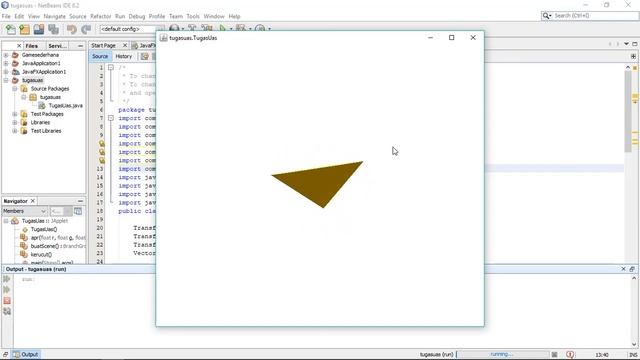The image size is (640, 360).
Task: Expand the Test Libraries node
Action: click(x=15, y=131)
